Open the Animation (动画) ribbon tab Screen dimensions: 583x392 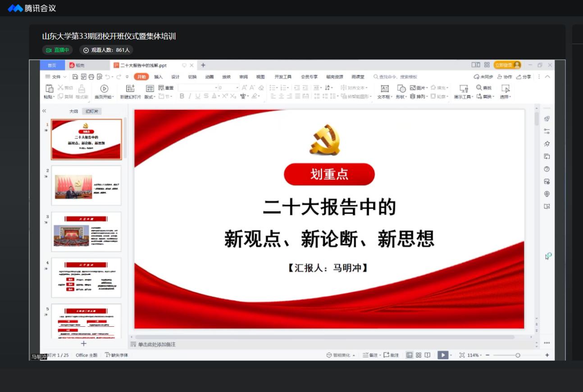tap(210, 77)
